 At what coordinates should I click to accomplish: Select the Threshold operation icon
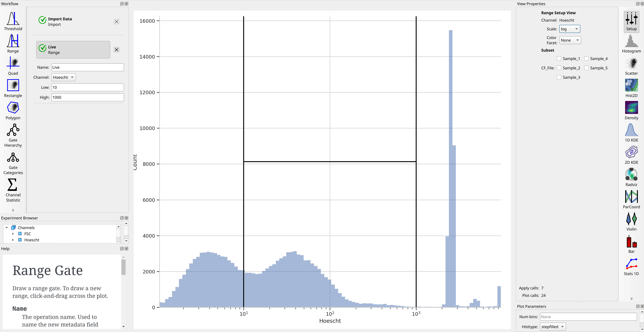click(13, 21)
